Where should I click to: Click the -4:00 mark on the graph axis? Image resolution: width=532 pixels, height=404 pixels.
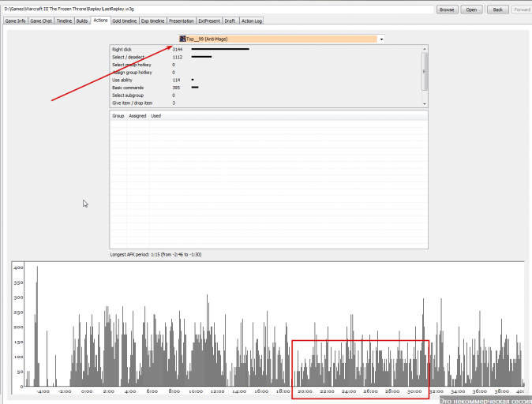[x=43, y=391]
